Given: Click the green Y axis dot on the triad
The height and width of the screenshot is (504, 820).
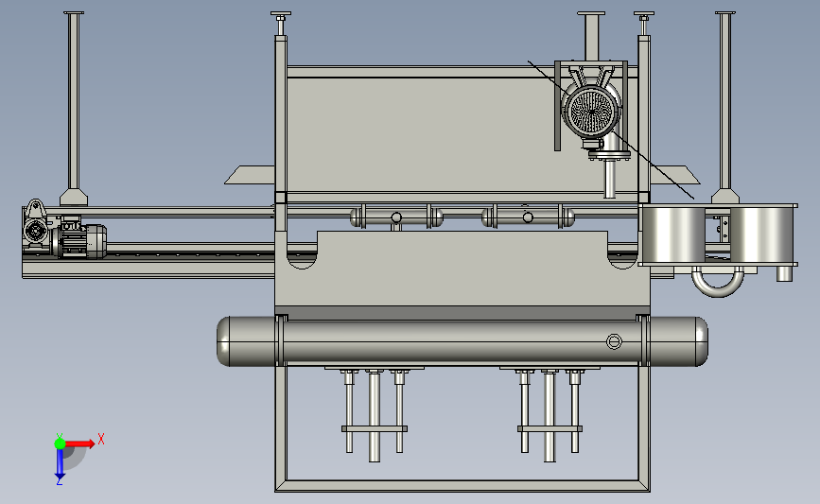Looking at the screenshot, I should pos(60,443).
